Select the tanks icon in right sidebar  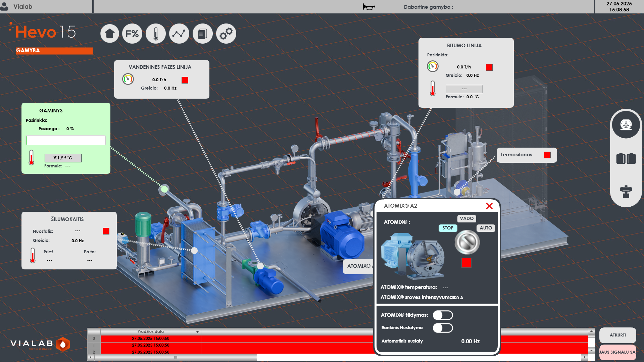(626, 158)
